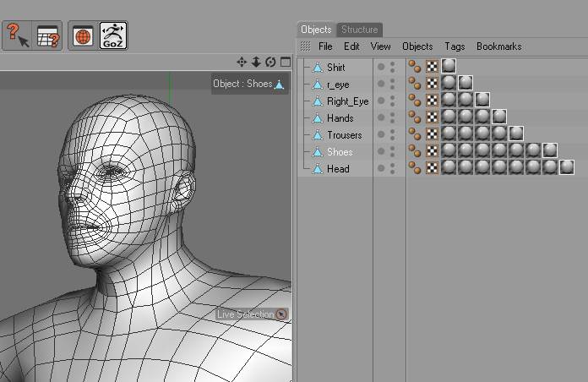Click the context help cursor icon
588x382 pixels.
coord(18,35)
